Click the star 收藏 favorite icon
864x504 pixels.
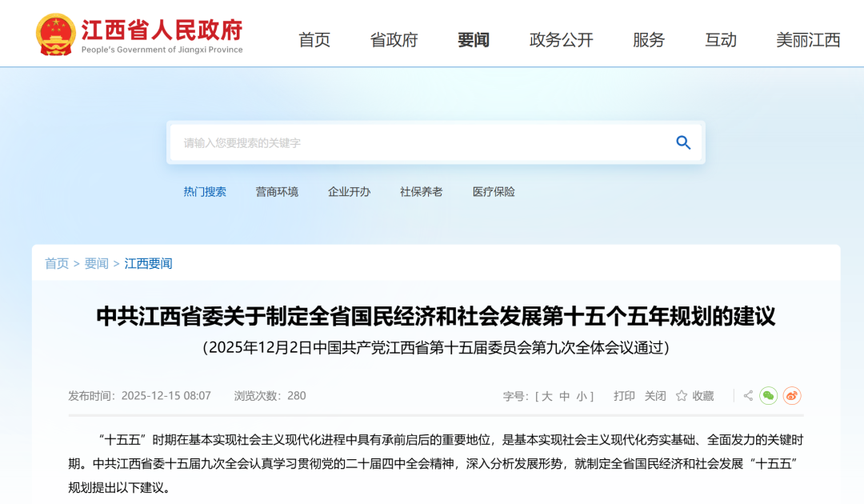[x=682, y=395]
